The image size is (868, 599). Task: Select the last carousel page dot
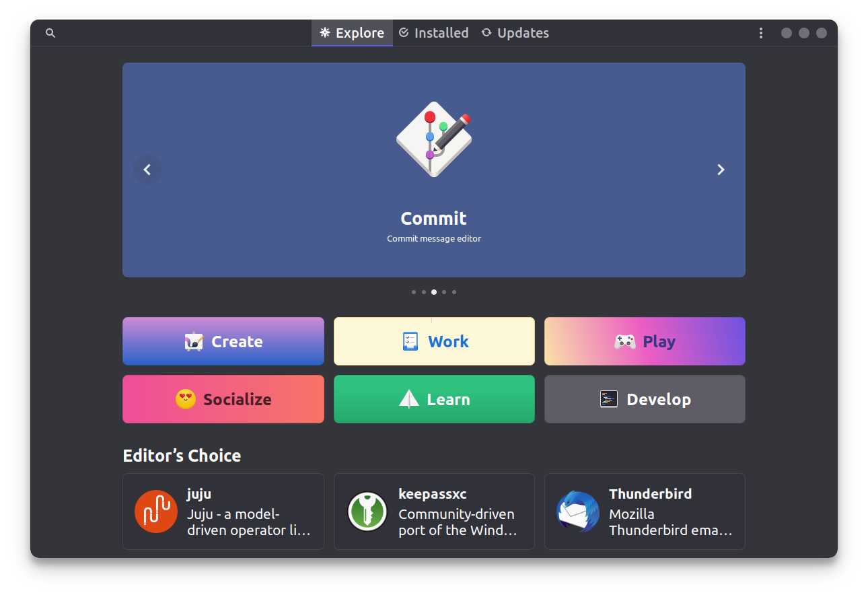point(454,292)
